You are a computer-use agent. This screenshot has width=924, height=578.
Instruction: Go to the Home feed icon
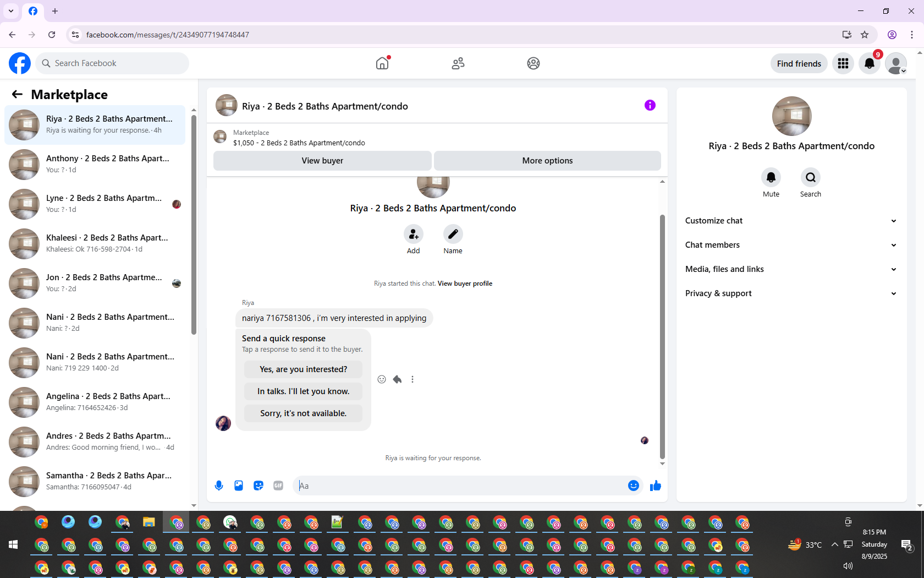[382, 63]
